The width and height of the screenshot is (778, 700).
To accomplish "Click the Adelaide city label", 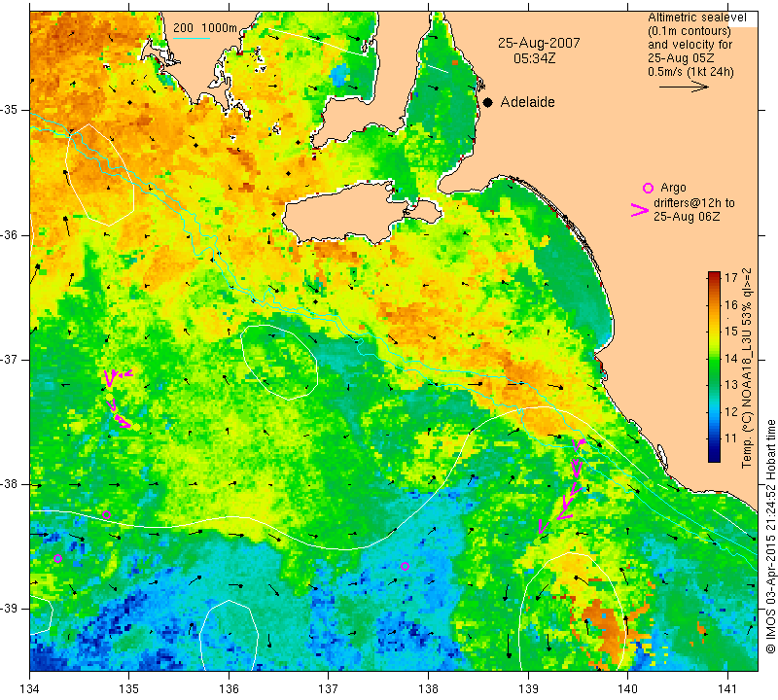I will (527, 102).
